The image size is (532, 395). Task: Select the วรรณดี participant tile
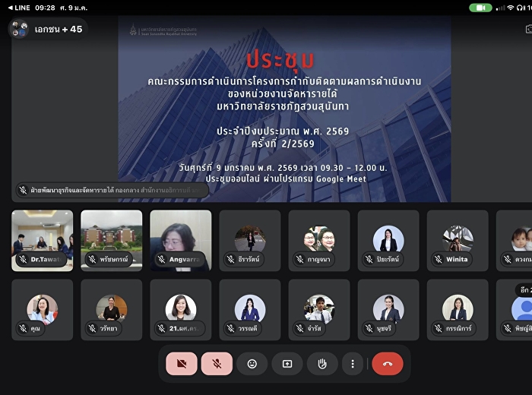click(x=250, y=310)
